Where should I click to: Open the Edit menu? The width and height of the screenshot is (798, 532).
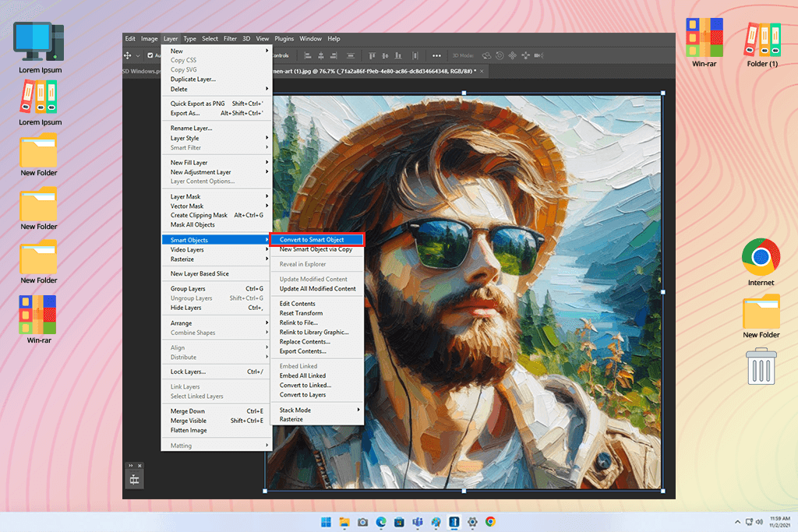click(130, 39)
